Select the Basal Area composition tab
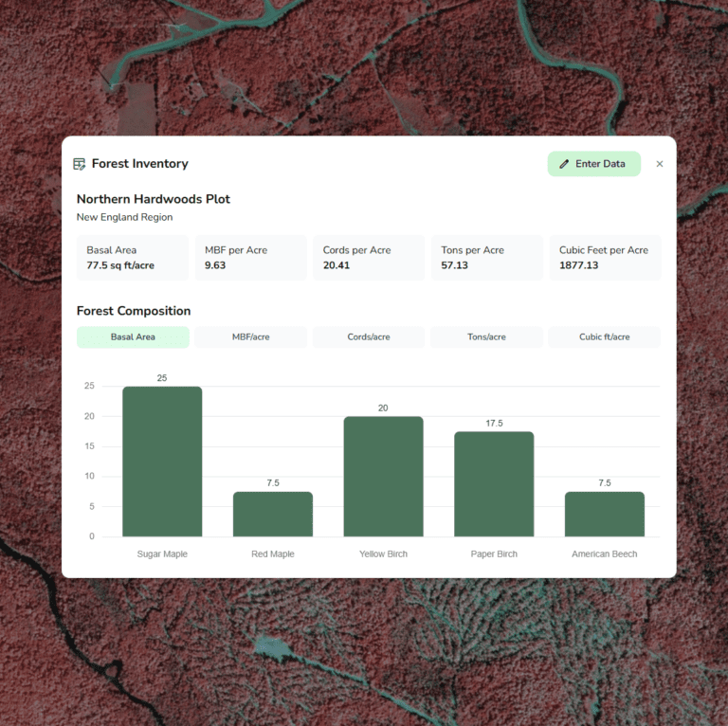The image size is (728, 726). (133, 336)
